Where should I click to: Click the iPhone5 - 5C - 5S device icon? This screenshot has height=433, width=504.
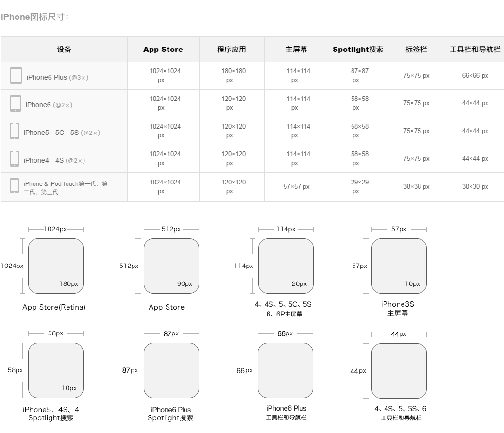click(x=15, y=131)
